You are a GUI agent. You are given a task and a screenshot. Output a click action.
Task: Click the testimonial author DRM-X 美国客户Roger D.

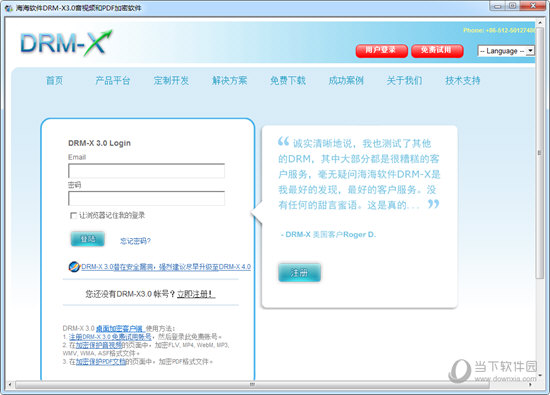[329, 235]
